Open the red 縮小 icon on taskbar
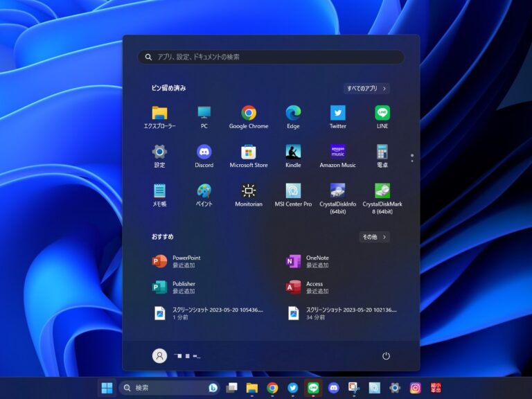 point(436,388)
